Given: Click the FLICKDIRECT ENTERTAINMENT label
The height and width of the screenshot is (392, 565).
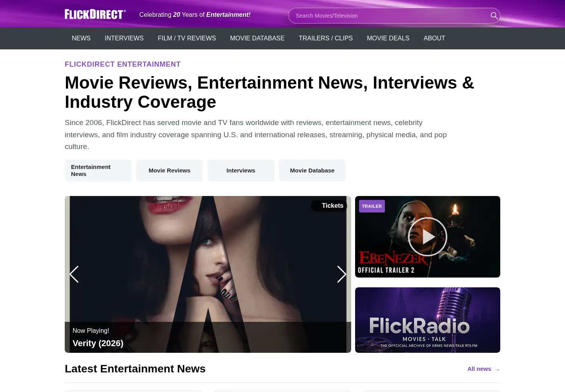Looking at the screenshot, I should [x=122, y=64].
